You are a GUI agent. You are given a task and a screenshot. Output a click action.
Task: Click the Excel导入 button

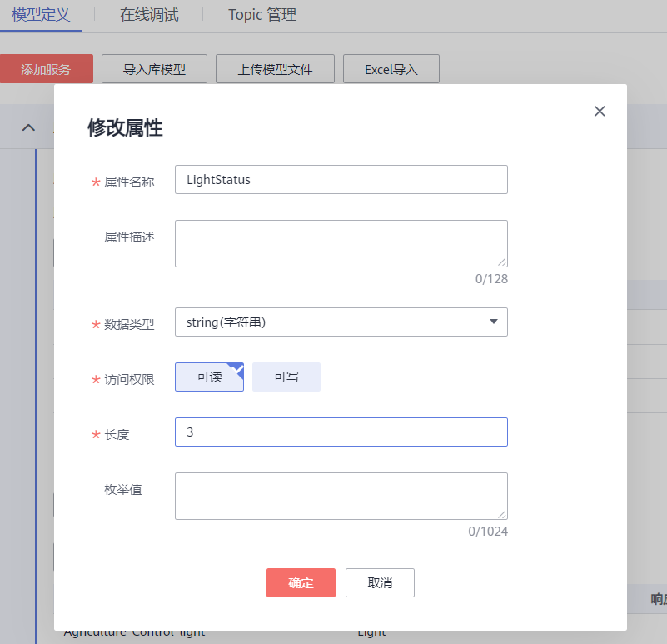391,69
